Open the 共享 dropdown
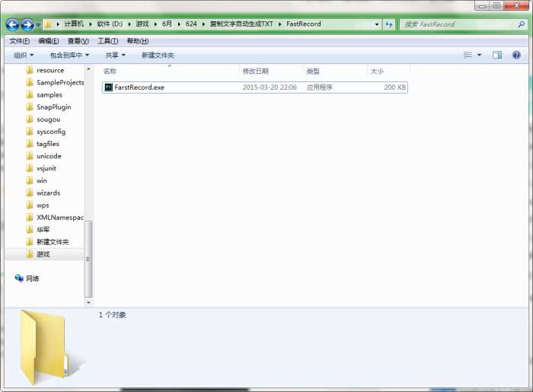The height and width of the screenshot is (392, 533). pyautogui.click(x=115, y=55)
